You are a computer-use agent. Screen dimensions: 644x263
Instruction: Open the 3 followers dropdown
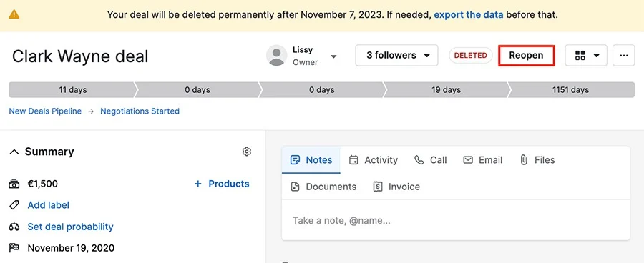[x=396, y=56]
